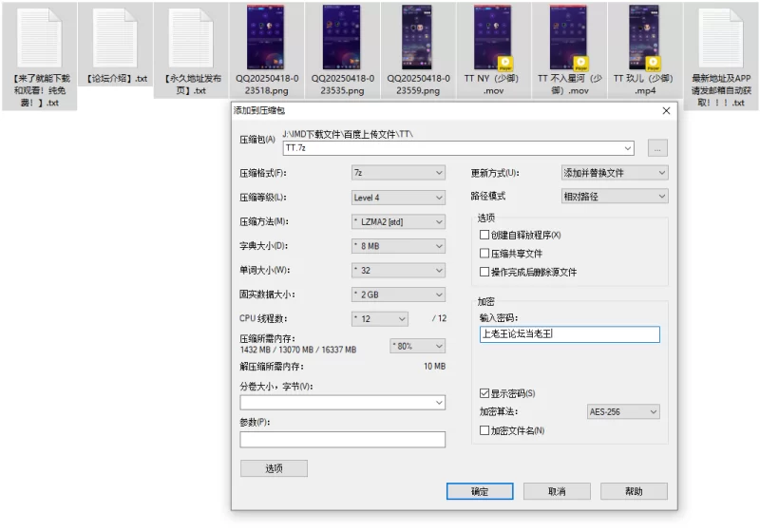760x532 pixels.
Task: Select the QQ20250418-023559.png image file
Action: tap(419, 38)
